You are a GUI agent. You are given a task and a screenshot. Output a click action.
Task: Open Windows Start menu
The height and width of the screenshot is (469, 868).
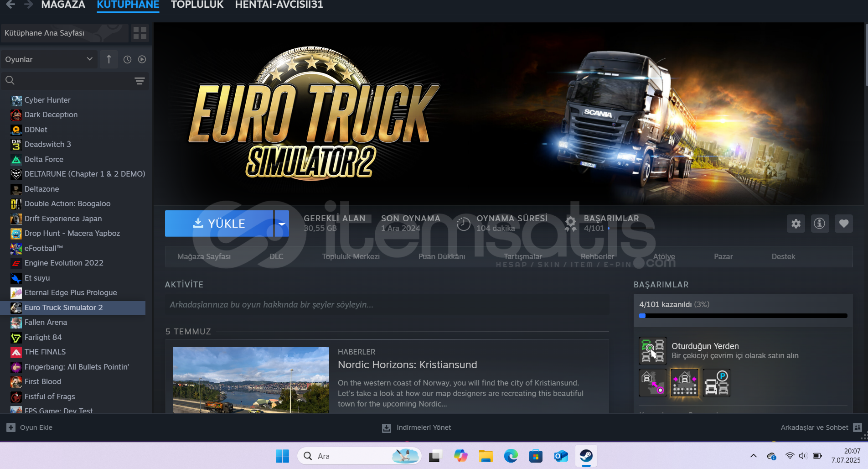pos(282,456)
